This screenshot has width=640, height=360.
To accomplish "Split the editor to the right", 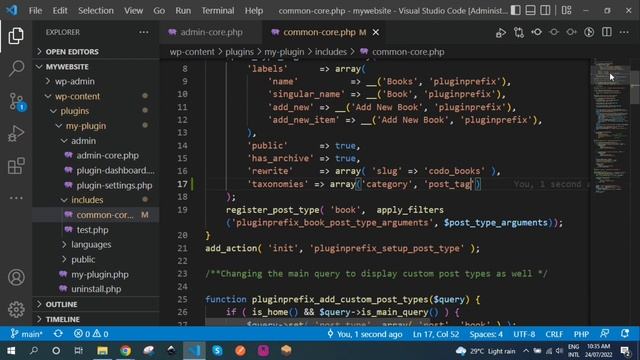I will 607,32.
